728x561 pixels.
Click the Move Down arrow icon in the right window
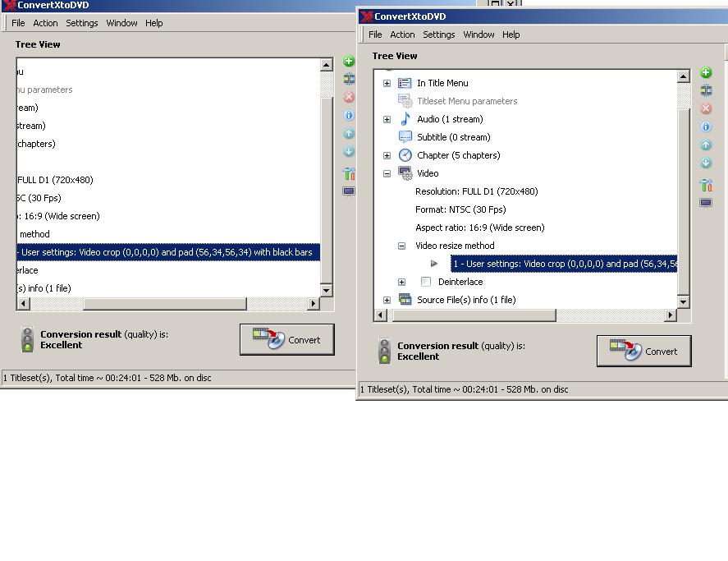[706, 163]
